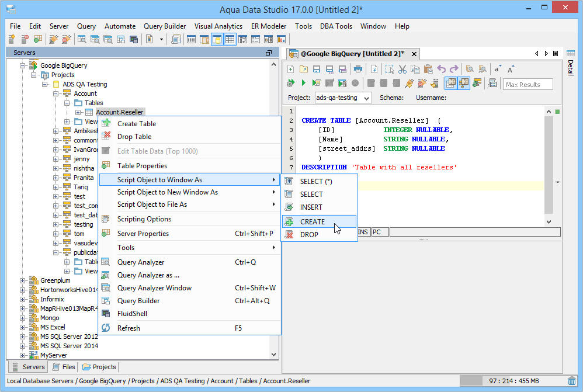
Task: Switch to the Files tab
Action: pos(64,367)
